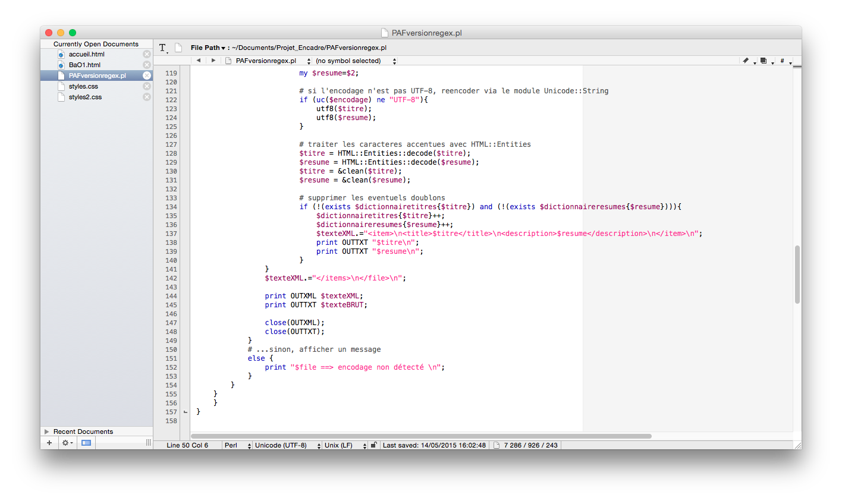842x504 pixels.
Task: Close BaO1.html from open documents
Action: point(147,65)
